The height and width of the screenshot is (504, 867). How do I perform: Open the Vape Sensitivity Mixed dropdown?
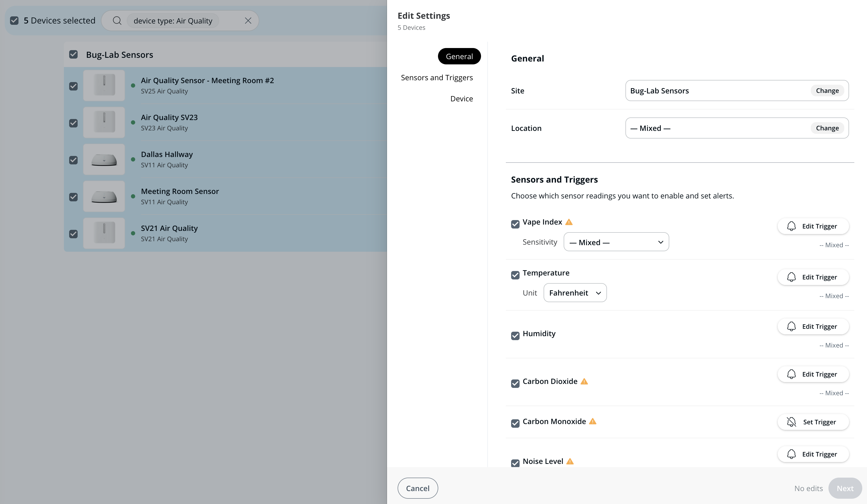[616, 242]
